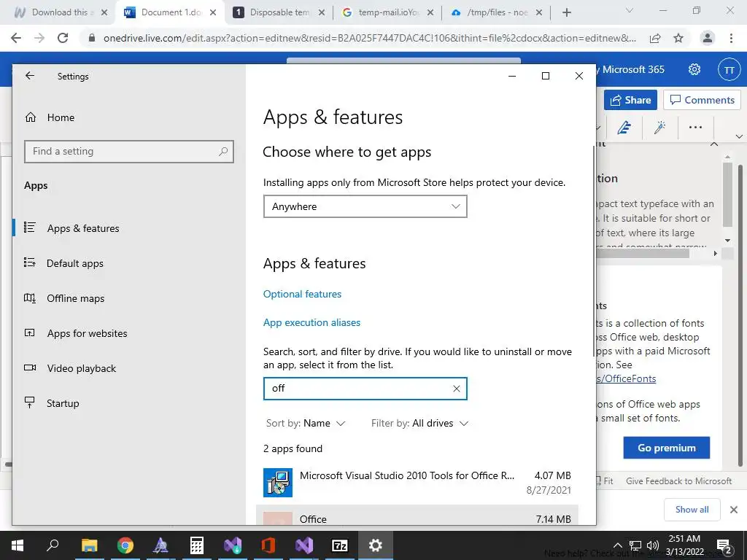Click the Settings window scrollbar

point(594,250)
